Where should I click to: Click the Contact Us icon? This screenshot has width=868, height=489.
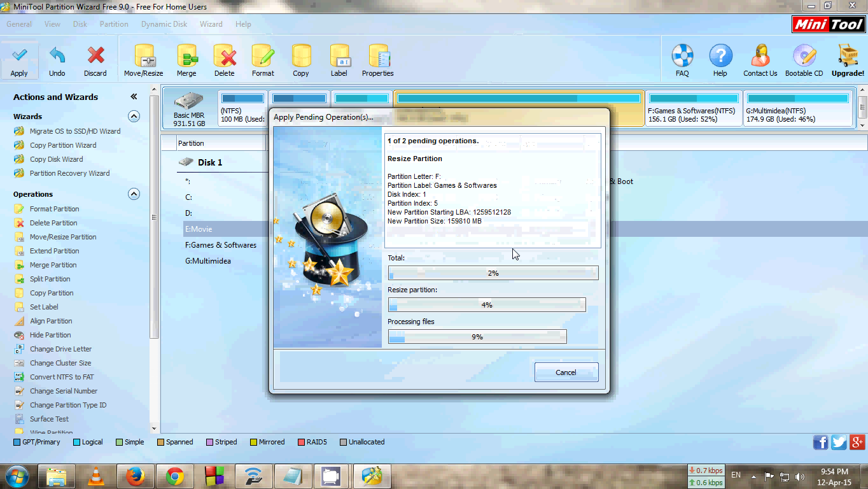coord(760,56)
